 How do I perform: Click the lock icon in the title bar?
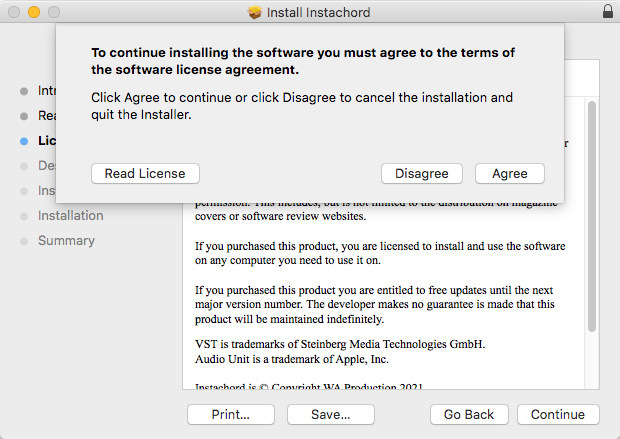[608, 12]
